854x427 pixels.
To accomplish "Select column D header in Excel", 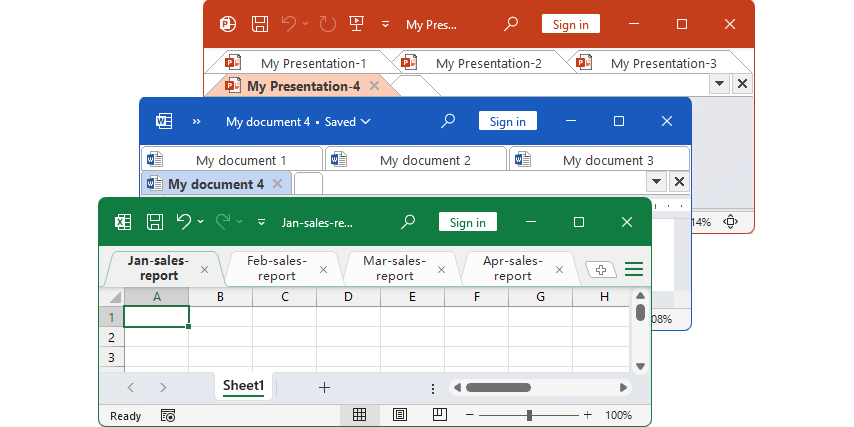I will click(348, 297).
